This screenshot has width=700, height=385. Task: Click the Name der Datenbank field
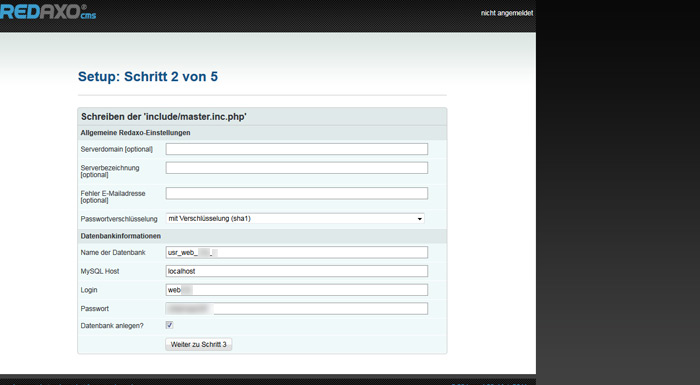tap(296, 252)
